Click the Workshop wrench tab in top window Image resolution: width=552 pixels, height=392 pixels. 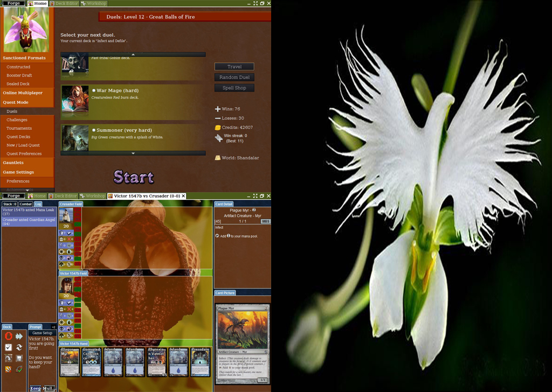tap(93, 3)
